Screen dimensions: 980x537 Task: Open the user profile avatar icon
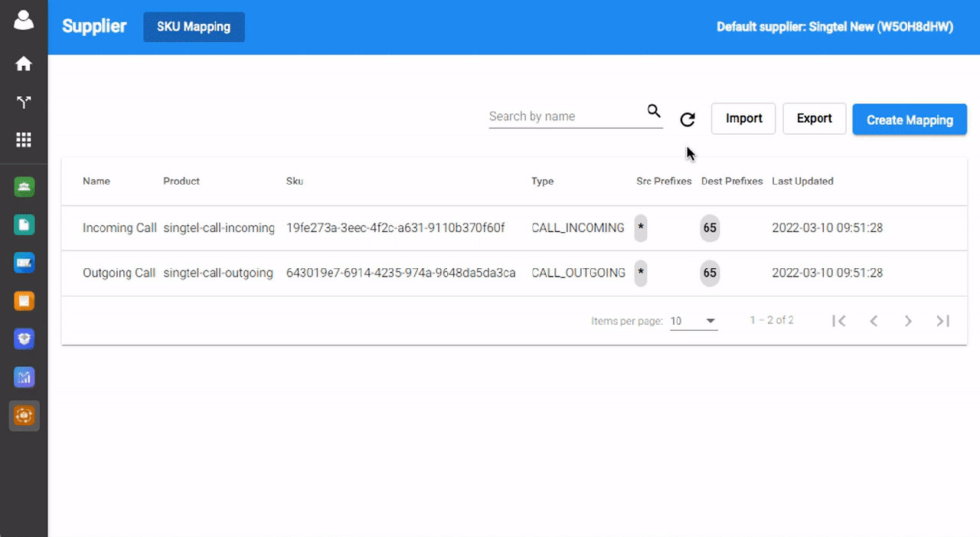click(24, 19)
